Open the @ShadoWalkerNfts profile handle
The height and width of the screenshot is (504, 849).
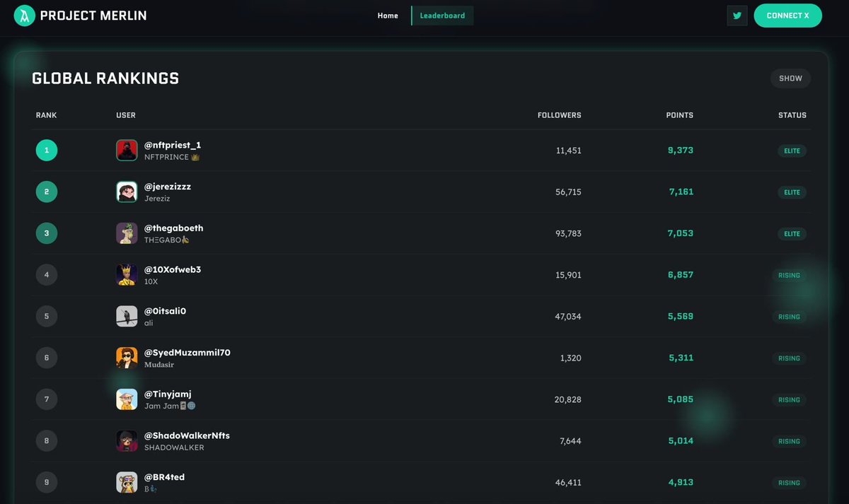pyautogui.click(x=187, y=435)
